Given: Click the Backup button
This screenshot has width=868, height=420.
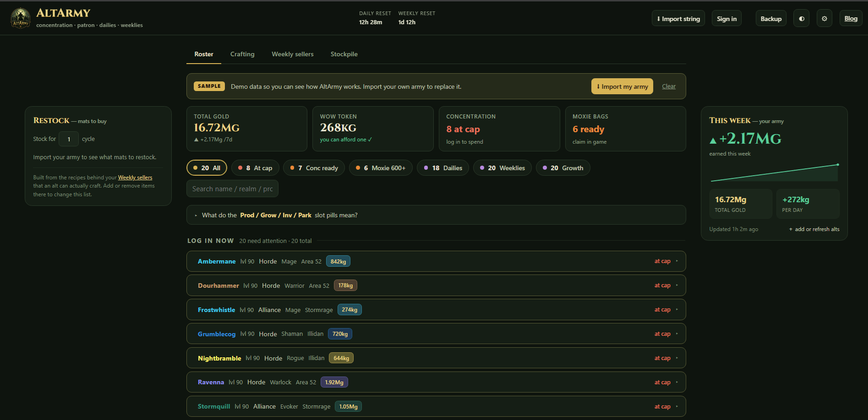Looking at the screenshot, I should pos(771,19).
